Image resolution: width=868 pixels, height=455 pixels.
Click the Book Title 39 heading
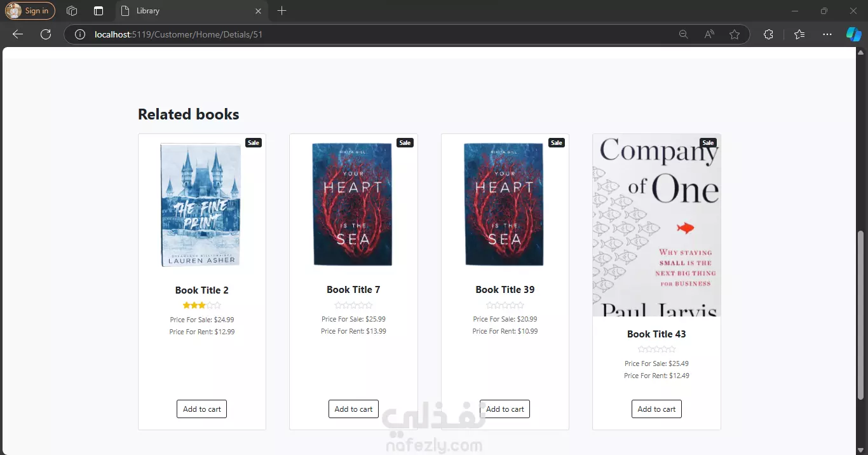(x=505, y=290)
